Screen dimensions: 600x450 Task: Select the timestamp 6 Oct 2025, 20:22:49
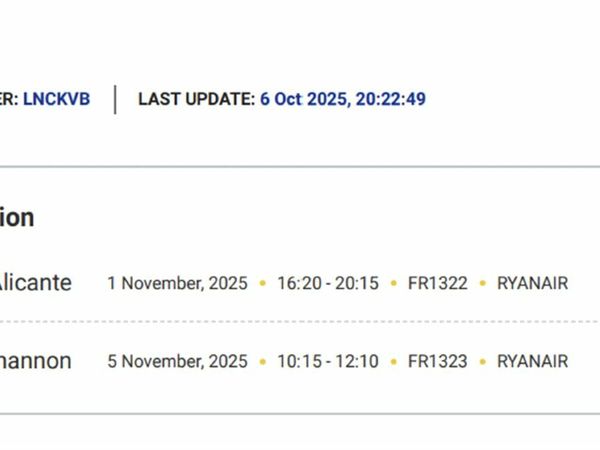343,99
